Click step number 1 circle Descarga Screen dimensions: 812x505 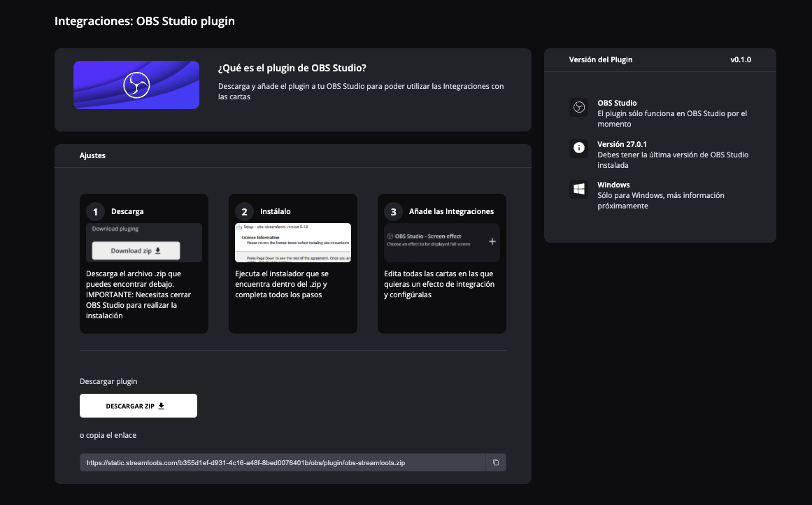pyautogui.click(x=95, y=211)
